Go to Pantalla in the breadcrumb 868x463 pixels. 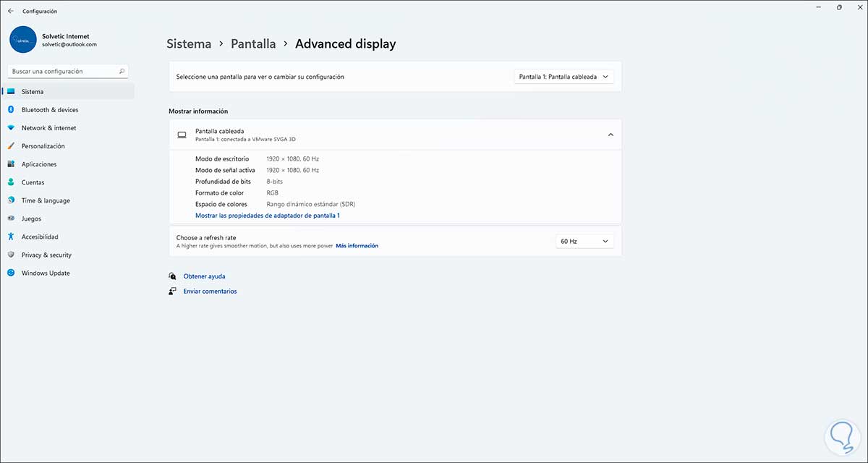253,44
